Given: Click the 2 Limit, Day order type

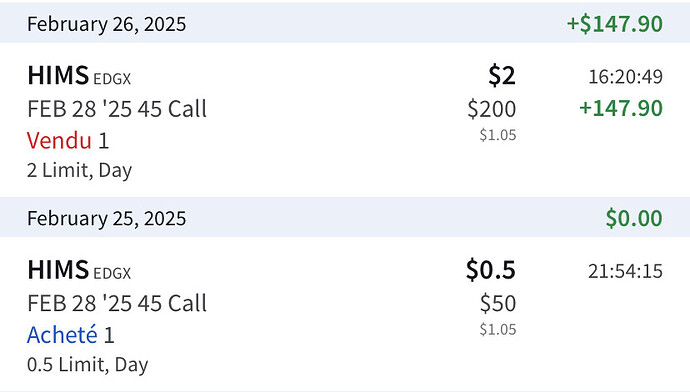Looking at the screenshot, I should pyautogui.click(x=80, y=171).
